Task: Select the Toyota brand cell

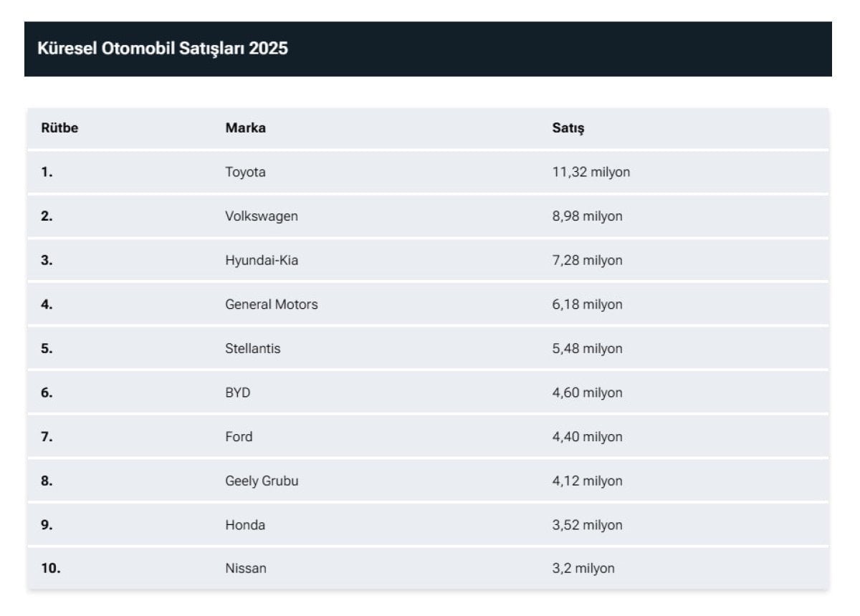Action: click(245, 173)
